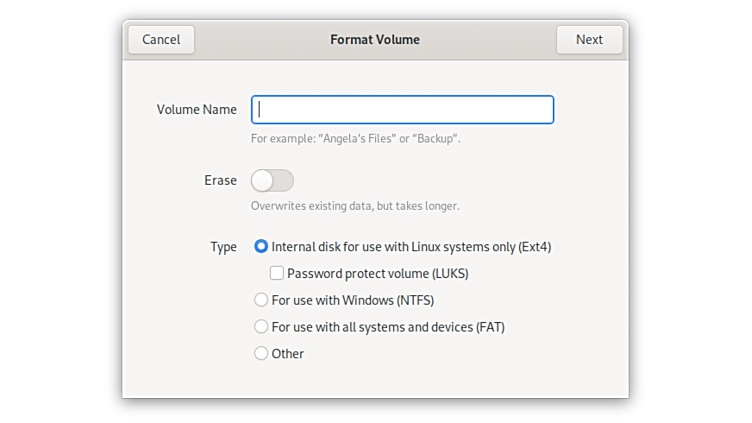The width and height of the screenshot is (752, 423).
Task: Focus the Volume Name text field
Action: pos(402,109)
